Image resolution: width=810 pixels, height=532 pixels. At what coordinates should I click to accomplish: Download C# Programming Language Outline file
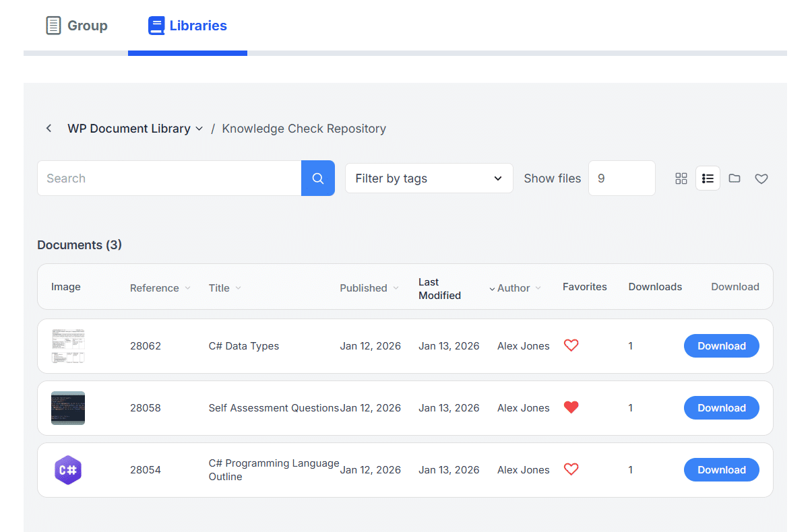tap(722, 470)
